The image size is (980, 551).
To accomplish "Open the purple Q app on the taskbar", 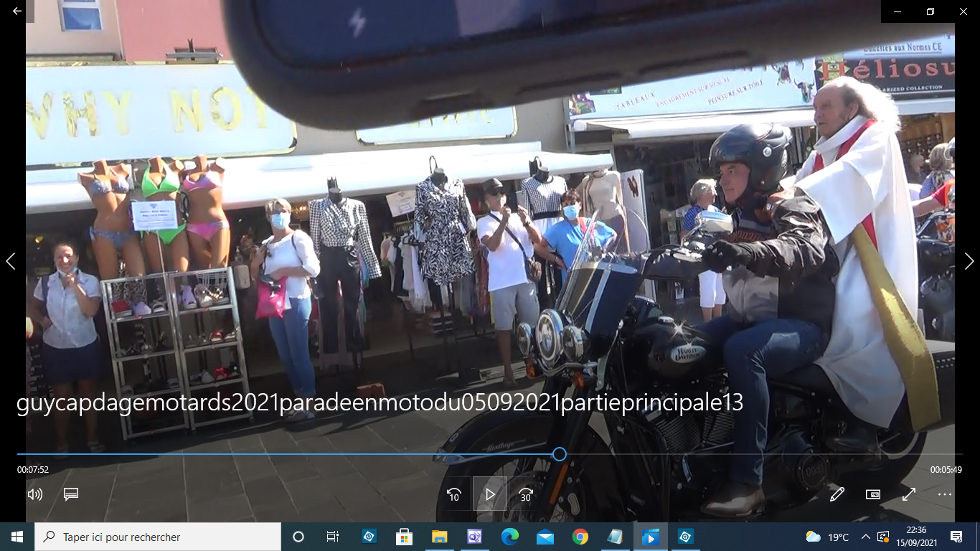I will pyautogui.click(x=474, y=537).
